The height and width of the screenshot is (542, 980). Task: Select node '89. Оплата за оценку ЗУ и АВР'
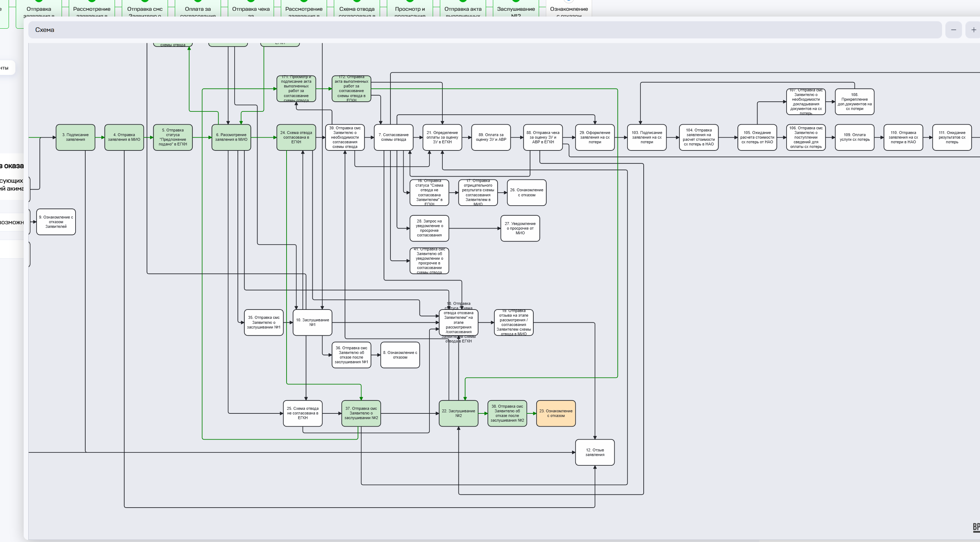click(x=491, y=137)
